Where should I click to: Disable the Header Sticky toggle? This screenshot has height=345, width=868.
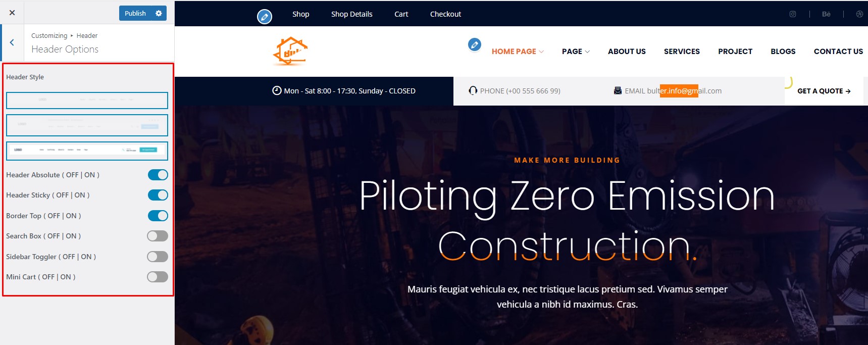[x=158, y=195]
